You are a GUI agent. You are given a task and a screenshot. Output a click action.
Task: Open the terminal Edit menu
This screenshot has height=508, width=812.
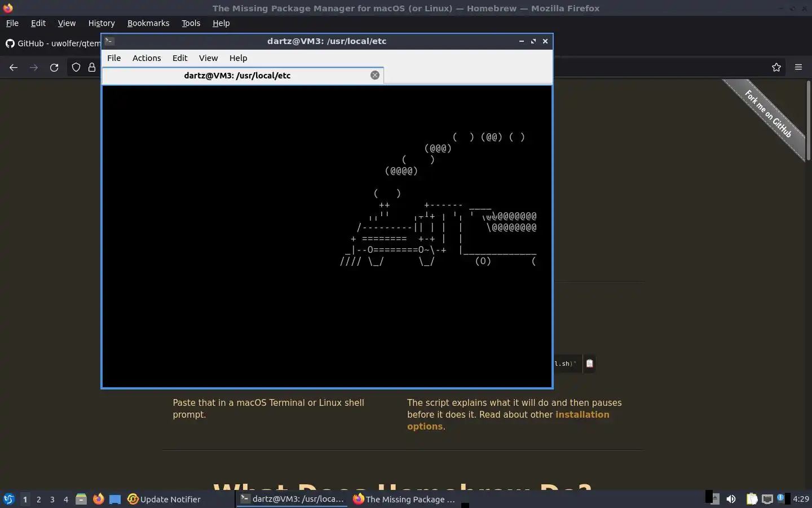180,58
